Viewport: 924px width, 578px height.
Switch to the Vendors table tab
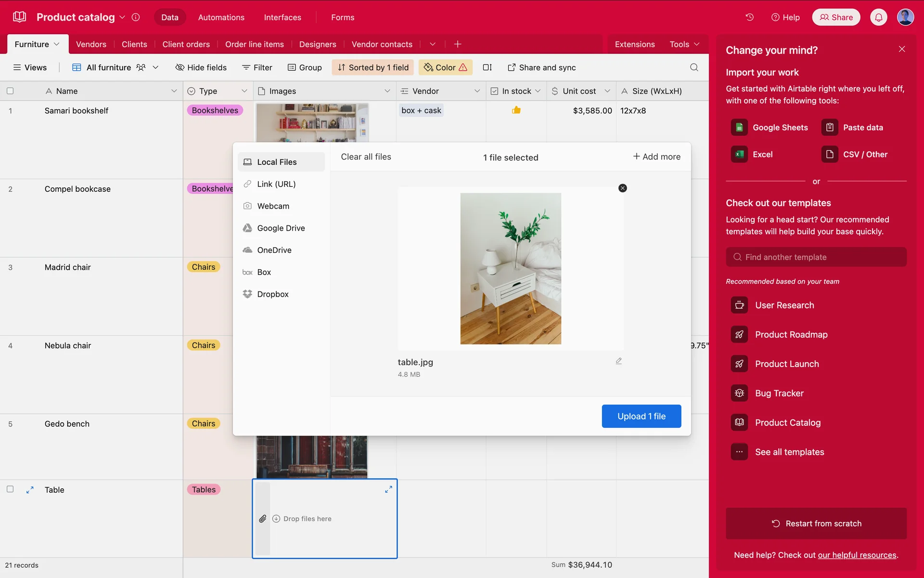[91, 44]
